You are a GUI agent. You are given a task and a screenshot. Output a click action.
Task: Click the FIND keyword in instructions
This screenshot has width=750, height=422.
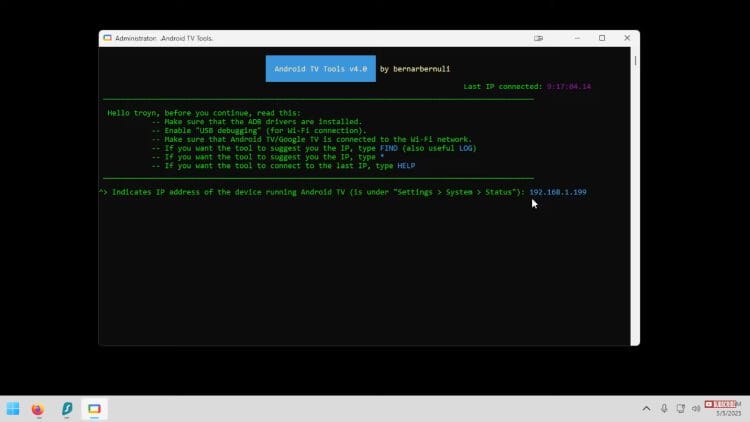pyautogui.click(x=388, y=148)
